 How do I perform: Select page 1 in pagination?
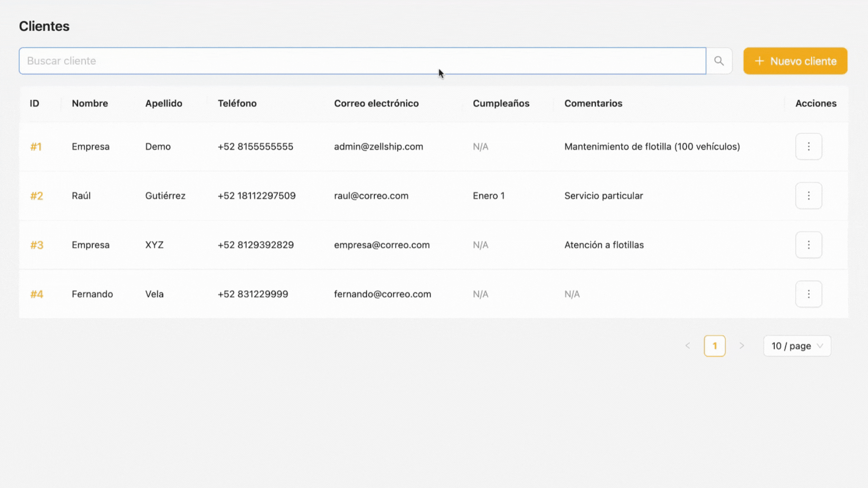[x=715, y=346]
